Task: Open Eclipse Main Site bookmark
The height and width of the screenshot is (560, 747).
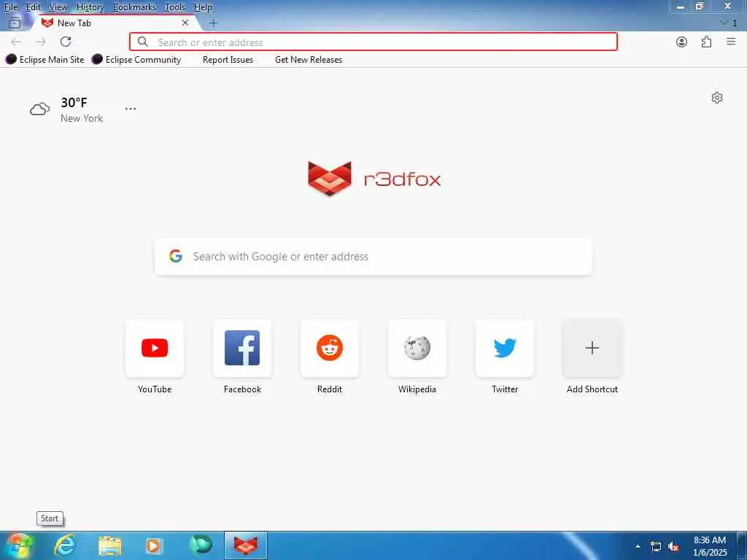Action: click(x=44, y=60)
